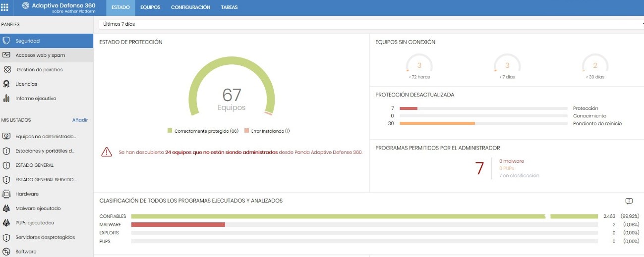Click the ESTADO GENERAL SERVIDO shield icon
644x257 pixels.
7,179
